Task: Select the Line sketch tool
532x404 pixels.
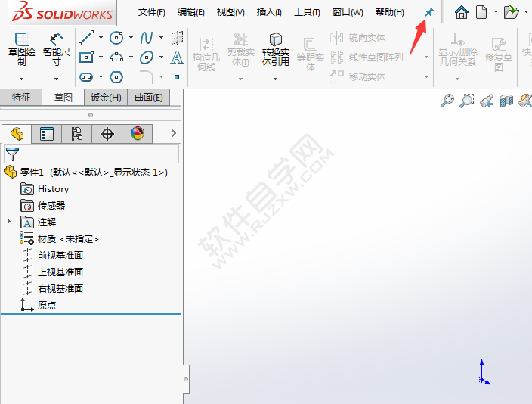Action: 86,38
